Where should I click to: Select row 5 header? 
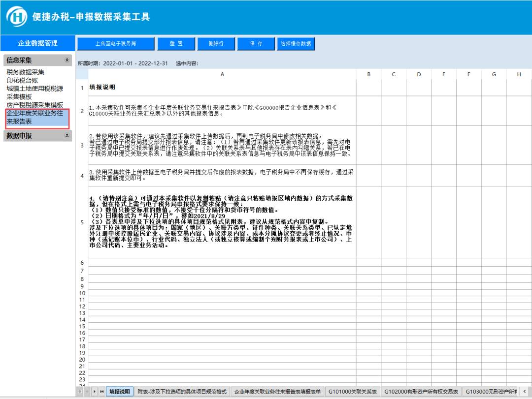(x=82, y=222)
